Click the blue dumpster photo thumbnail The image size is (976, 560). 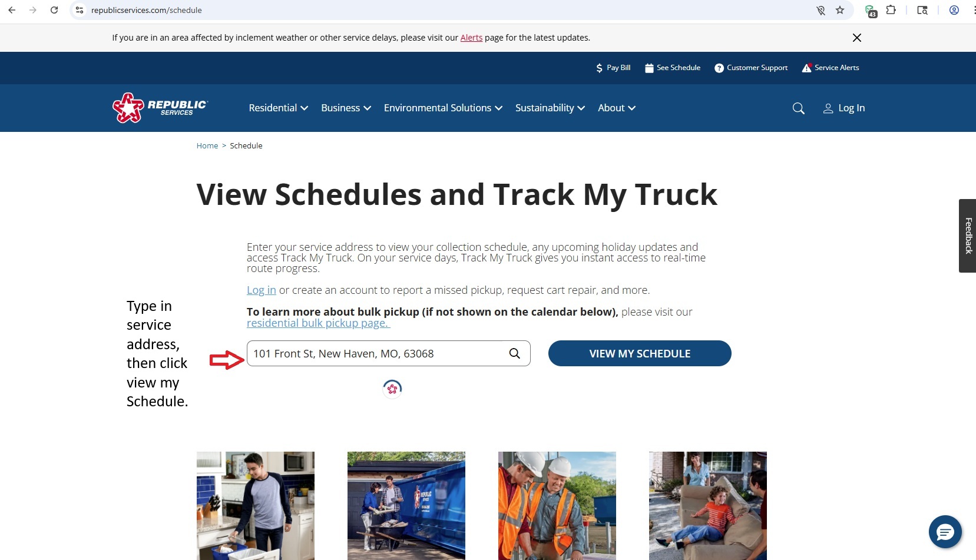tap(406, 505)
